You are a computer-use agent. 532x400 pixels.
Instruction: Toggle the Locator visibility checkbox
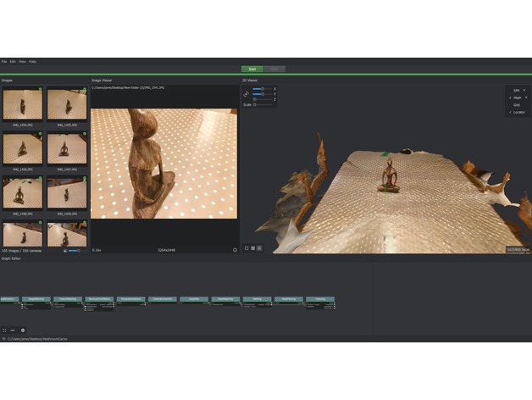coord(510,112)
